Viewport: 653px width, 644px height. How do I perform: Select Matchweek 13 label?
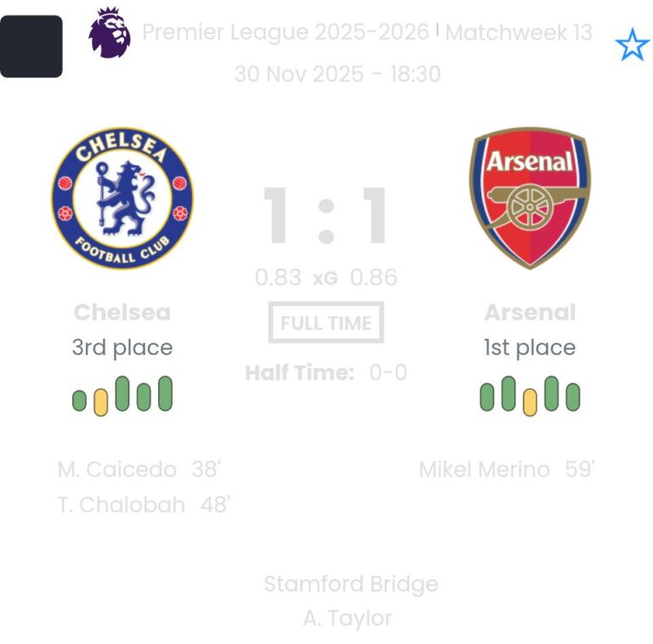tap(519, 32)
